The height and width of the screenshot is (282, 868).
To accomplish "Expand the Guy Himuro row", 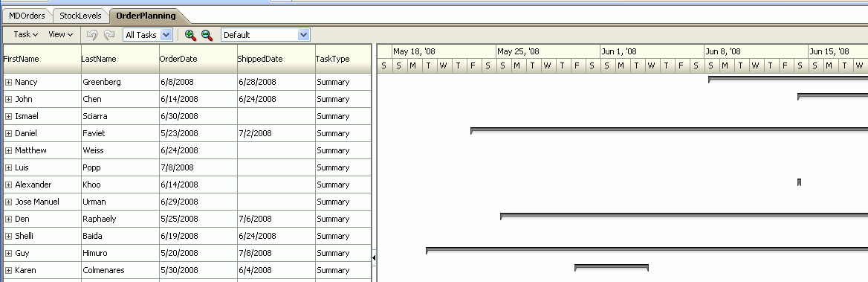I will click(x=8, y=254).
